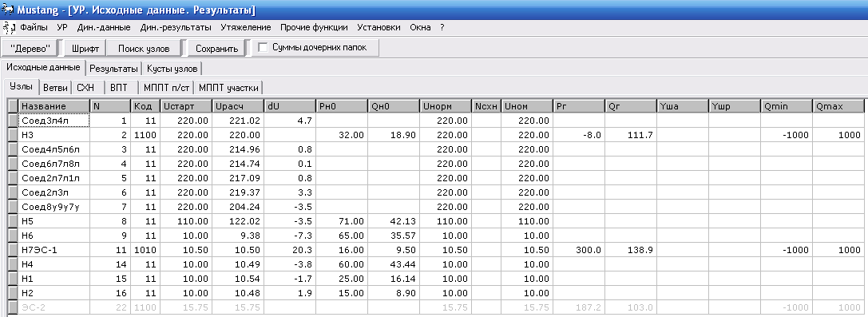
Task: Click the greyed-out ЭС-2 row name
Action: [54, 307]
